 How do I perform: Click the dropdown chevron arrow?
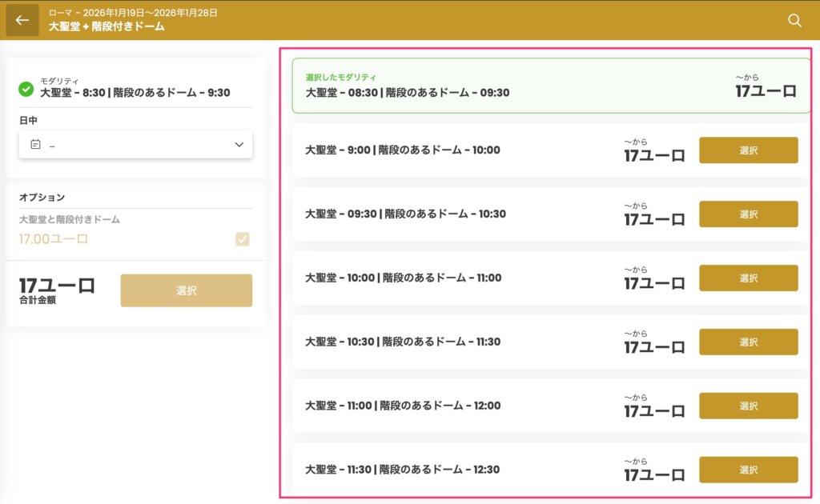(239, 145)
